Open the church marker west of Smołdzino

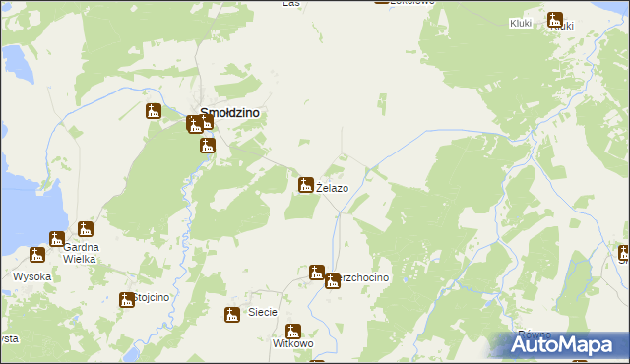point(154,111)
